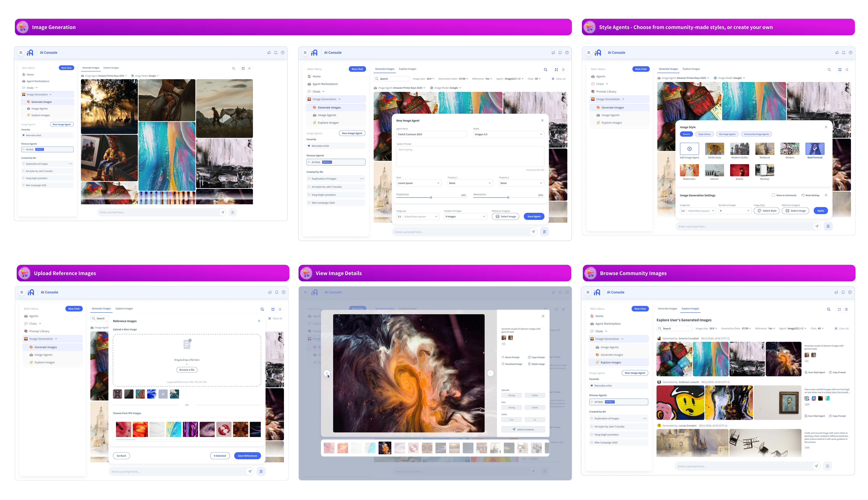Switch to the Community Image Agents tab
This screenshot has width=868, height=500.
[756, 134]
